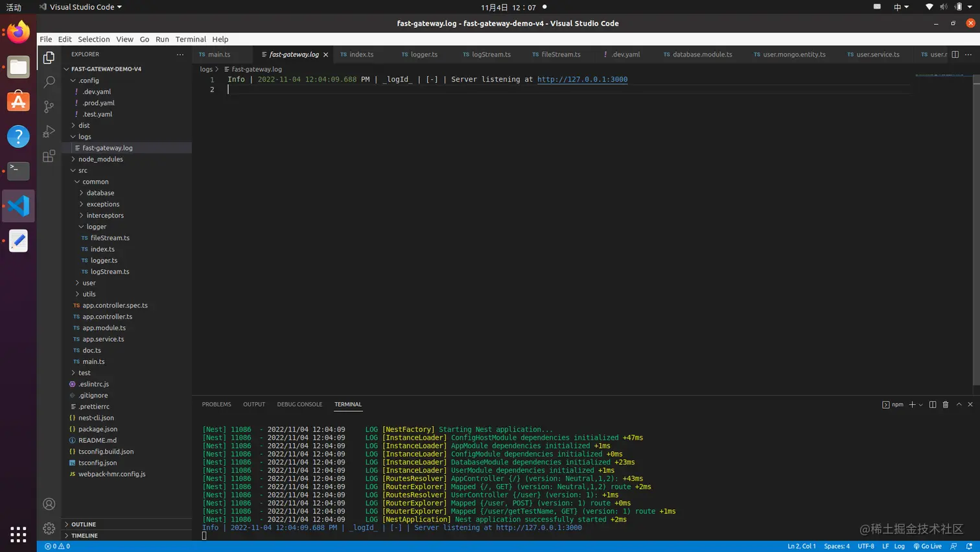Open the File menu
The height and width of the screenshot is (552, 980).
45,39
